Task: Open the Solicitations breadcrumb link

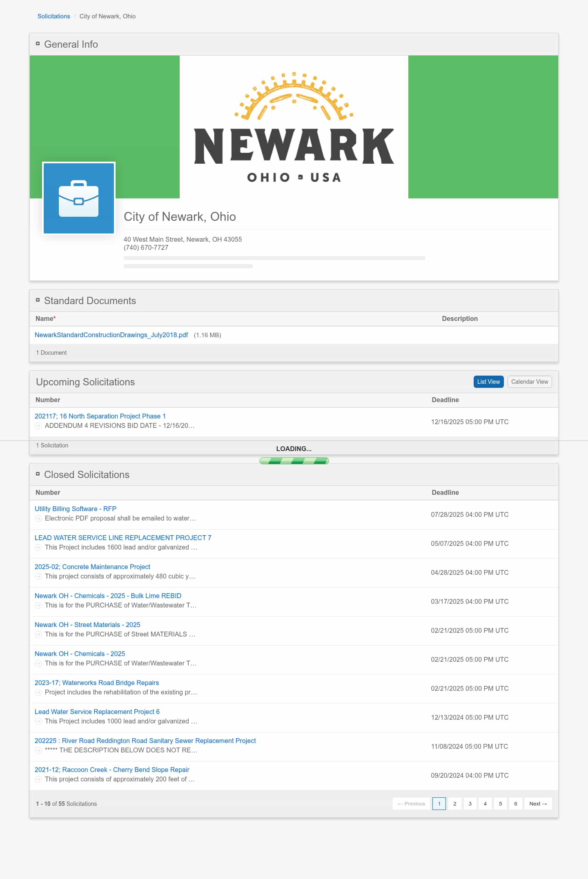Action: pyautogui.click(x=54, y=16)
